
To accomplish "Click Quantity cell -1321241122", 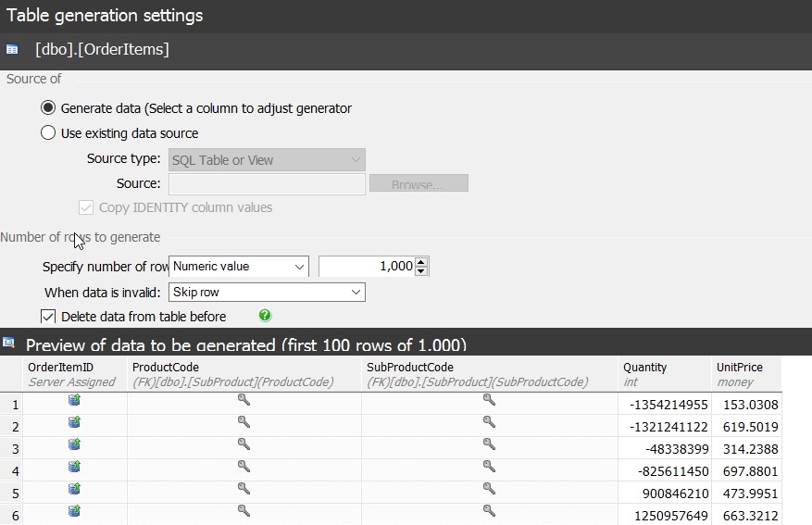I will [665, 427].
